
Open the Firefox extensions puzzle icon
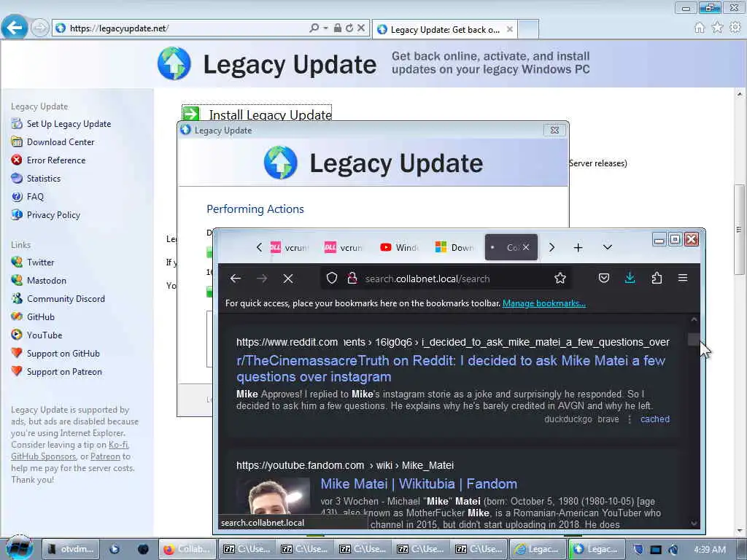coord(657,278)
